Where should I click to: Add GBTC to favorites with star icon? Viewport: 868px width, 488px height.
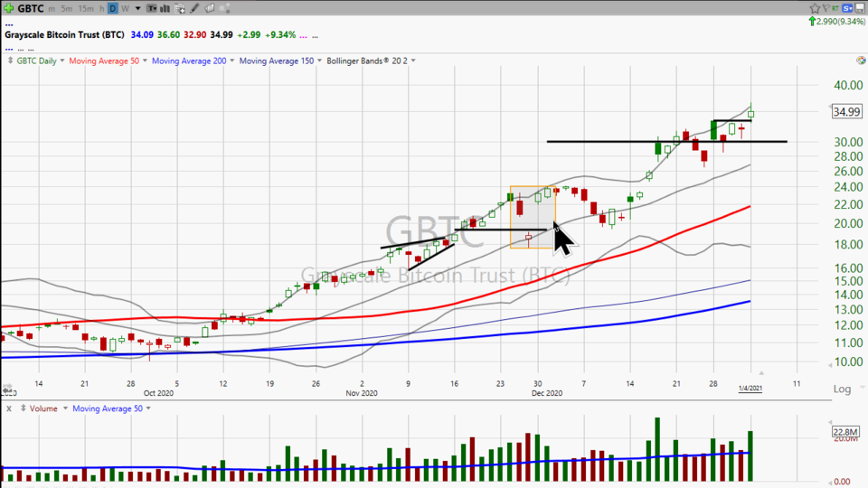pyautogui.click(x=815, y=8)
